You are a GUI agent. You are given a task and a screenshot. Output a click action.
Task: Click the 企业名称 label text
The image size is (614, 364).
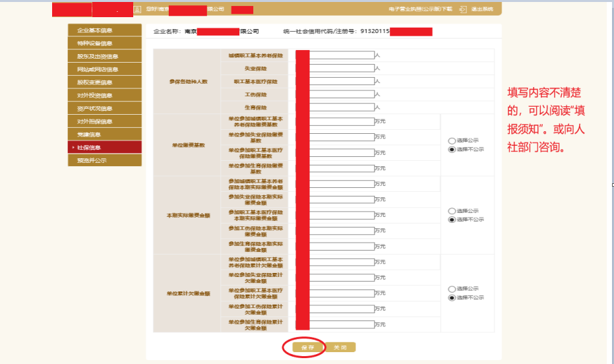tap(168, 31)
